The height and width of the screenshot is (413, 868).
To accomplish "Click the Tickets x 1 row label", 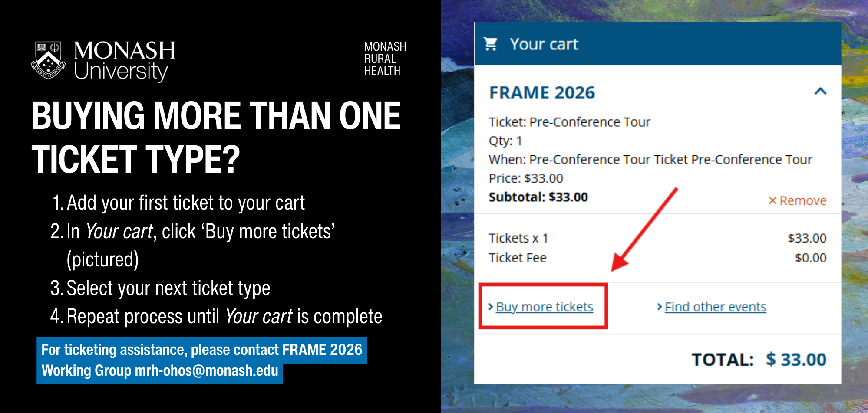I will pyautogui.click(x=518, y=238).
